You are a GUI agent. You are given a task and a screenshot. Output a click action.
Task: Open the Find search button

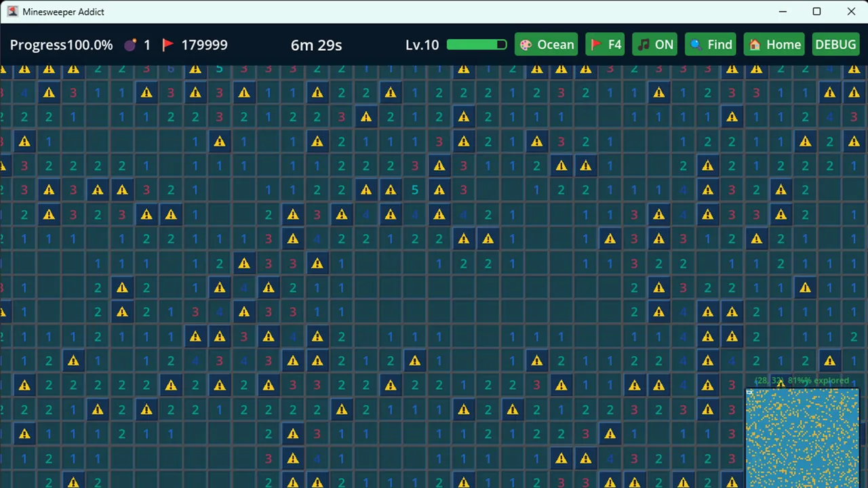(711, 45)
